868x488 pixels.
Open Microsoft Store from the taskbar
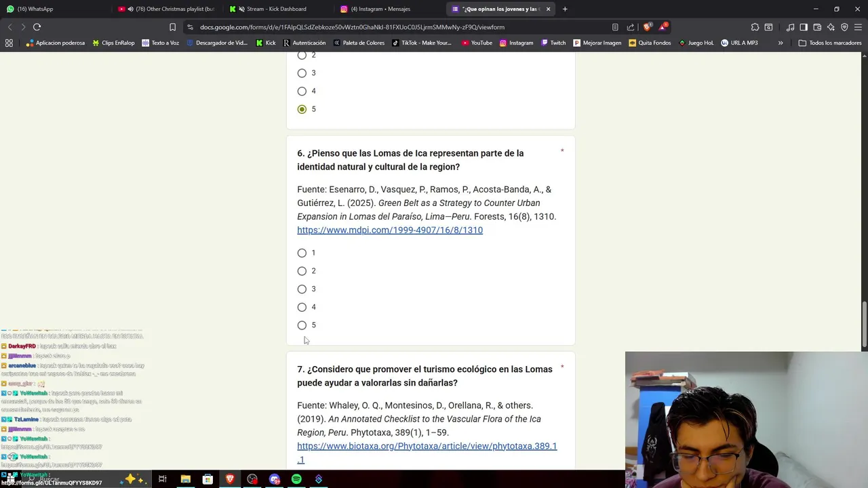point(208,479)
